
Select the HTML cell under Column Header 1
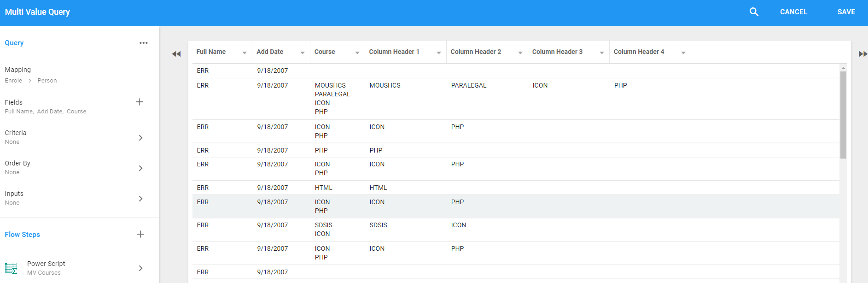[379, 188]
